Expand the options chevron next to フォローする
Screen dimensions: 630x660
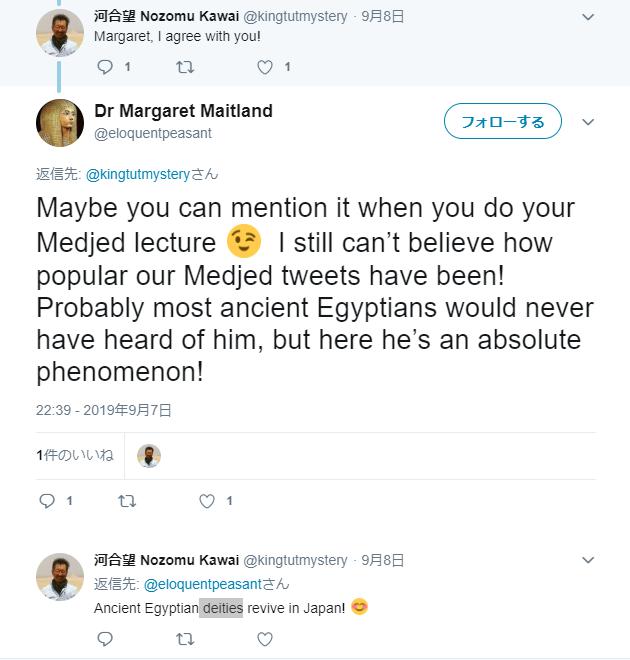588,122
